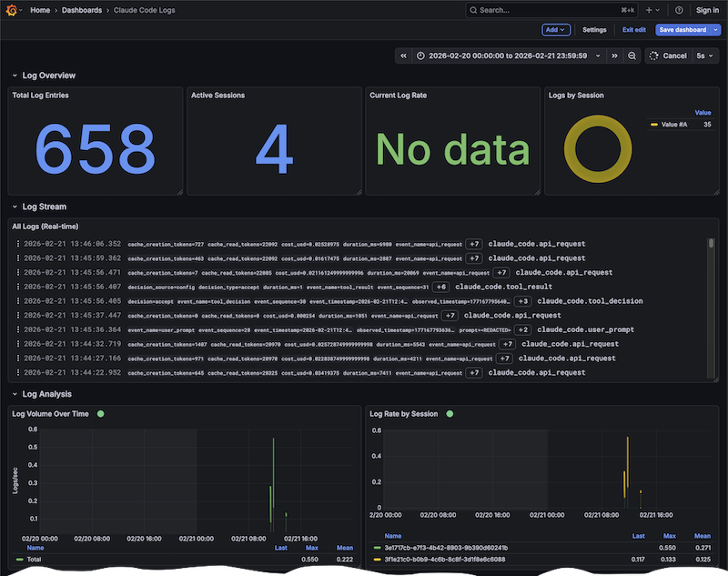This screenshot has height=576, width=728.
Task: Open the Add dropdown menu
Action: pos(555,30)
